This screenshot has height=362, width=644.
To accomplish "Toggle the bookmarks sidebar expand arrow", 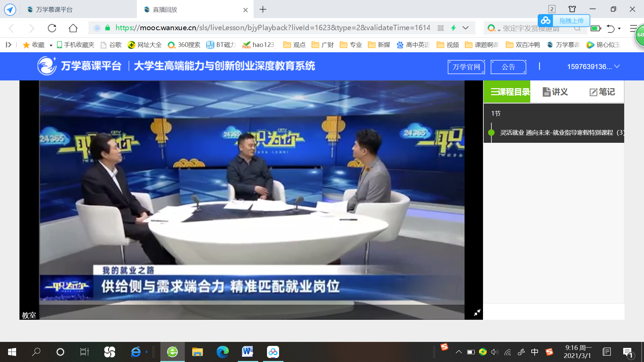I will (x=9, y=45).
